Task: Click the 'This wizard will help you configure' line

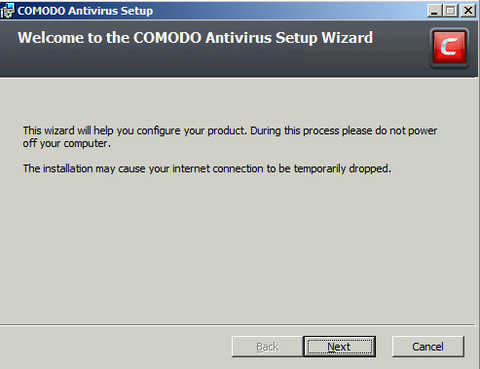Action: click(230, 130)
